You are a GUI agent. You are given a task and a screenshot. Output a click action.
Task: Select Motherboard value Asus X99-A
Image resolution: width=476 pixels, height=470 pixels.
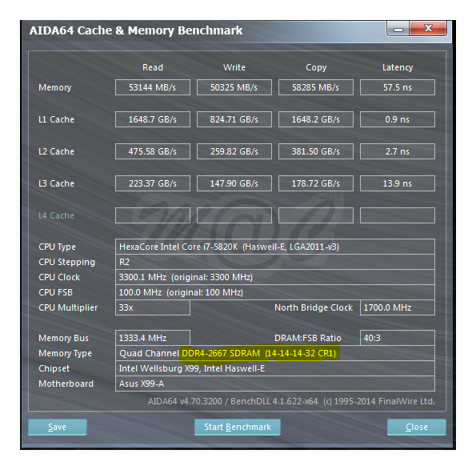coord(275,384)
